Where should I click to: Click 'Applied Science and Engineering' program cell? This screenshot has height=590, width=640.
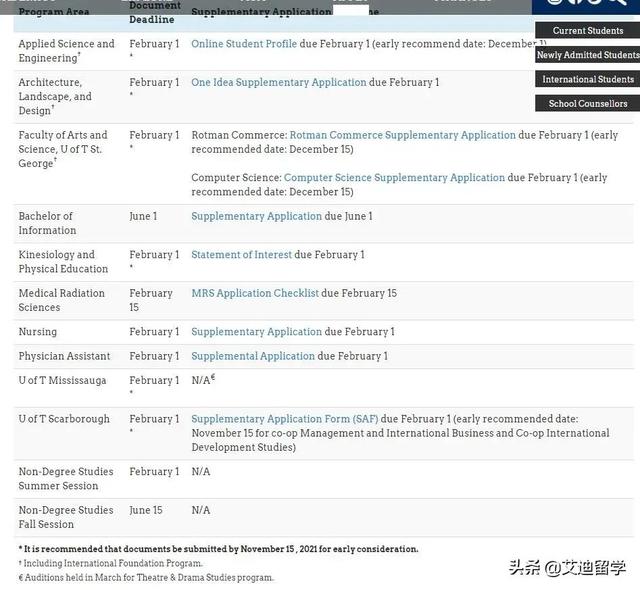pyautogui.click(x=67, y=51)
